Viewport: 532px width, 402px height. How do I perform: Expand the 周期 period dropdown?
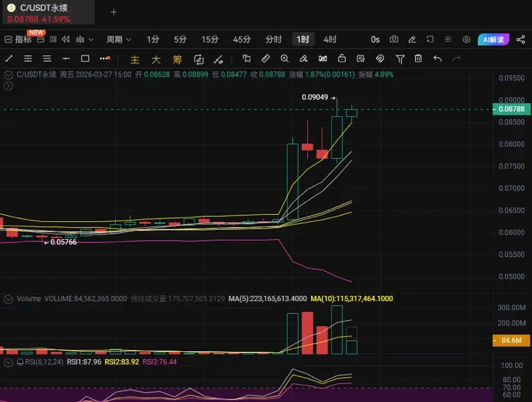coord(118,39)
